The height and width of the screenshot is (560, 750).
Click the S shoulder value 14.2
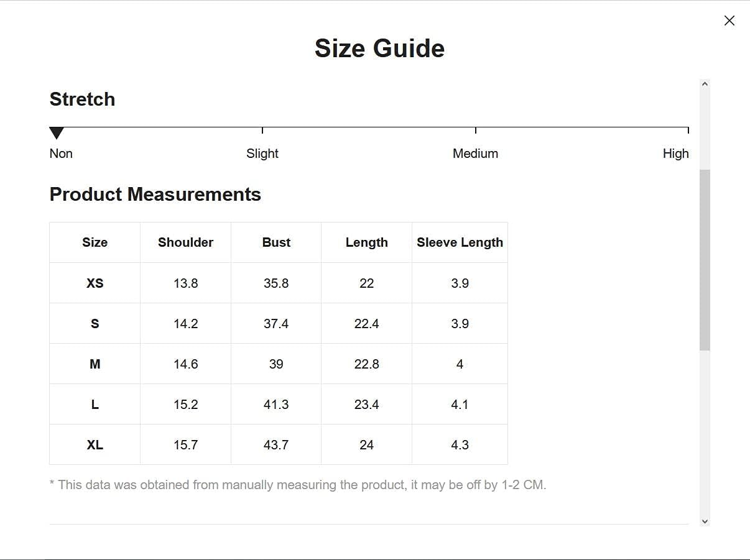coord(185,324)
